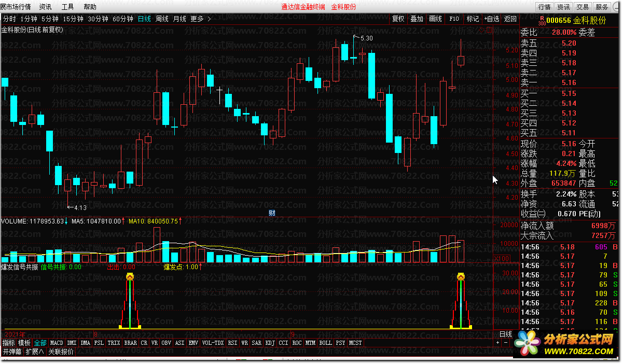Click the 资讯 button at top right
Screen dimensions: 623x364
(x=563, y=7)
